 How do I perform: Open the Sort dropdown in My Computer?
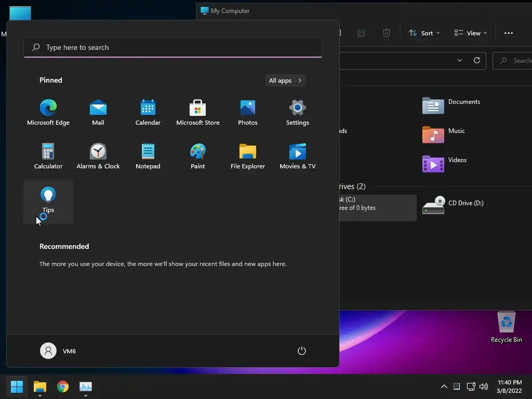coord(424,33)
